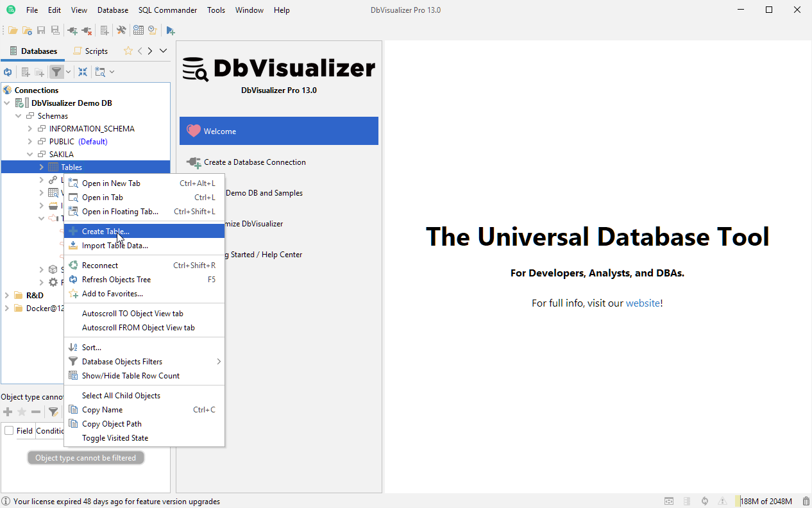Click the clock with scroll toolbar icon

tap(153, 30)
